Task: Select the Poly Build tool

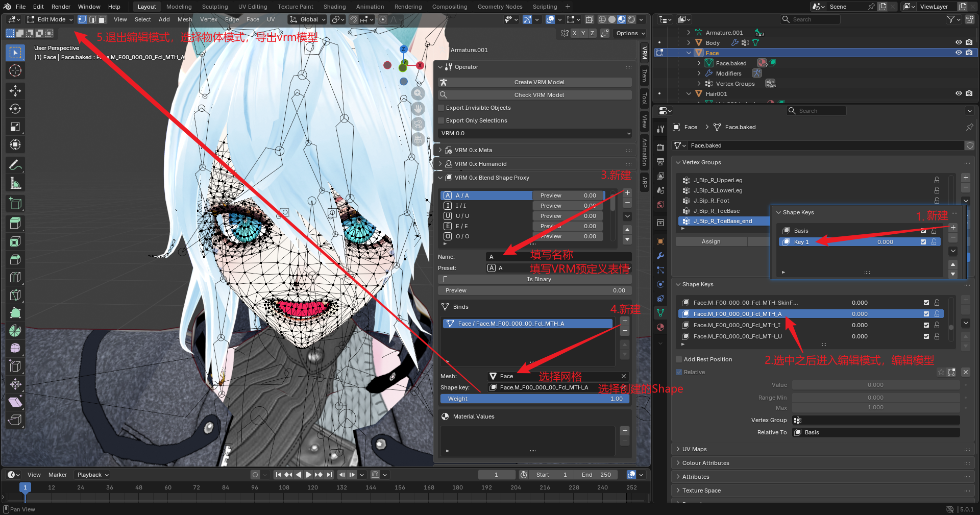Action: (15, 313)
